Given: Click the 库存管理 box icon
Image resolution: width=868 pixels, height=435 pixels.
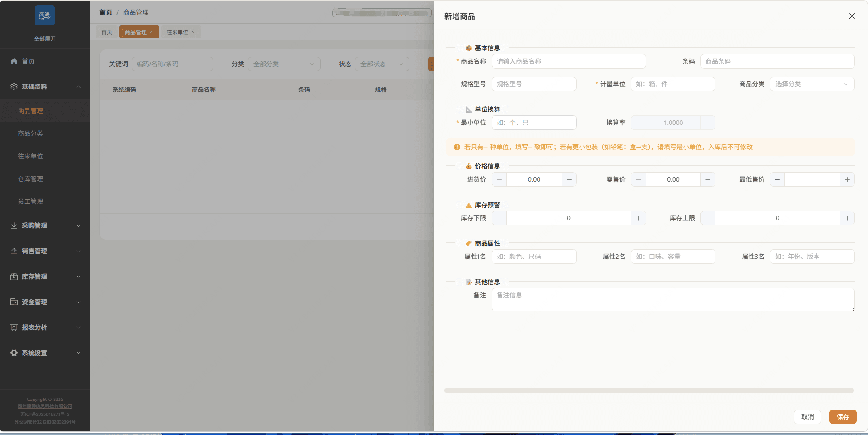Looking at the screenshot, I should pos(14,277).
